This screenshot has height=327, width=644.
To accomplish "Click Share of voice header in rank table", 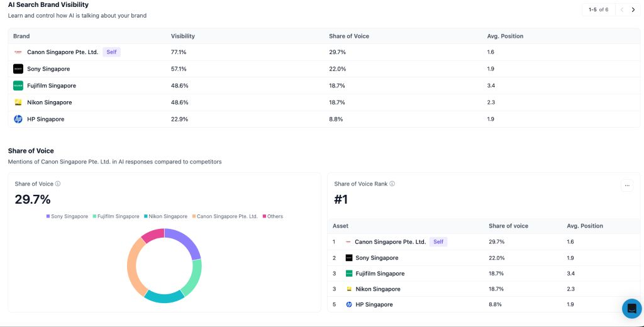I will tap(508, 226).
